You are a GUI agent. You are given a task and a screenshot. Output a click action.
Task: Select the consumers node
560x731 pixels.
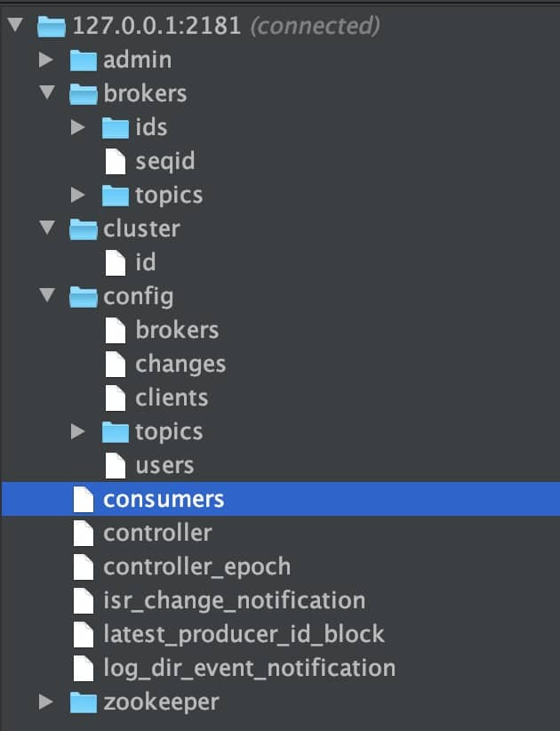281,499
